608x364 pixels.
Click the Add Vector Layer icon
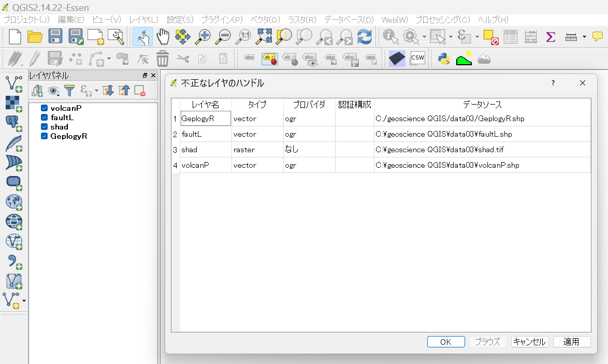pos(13,83)
